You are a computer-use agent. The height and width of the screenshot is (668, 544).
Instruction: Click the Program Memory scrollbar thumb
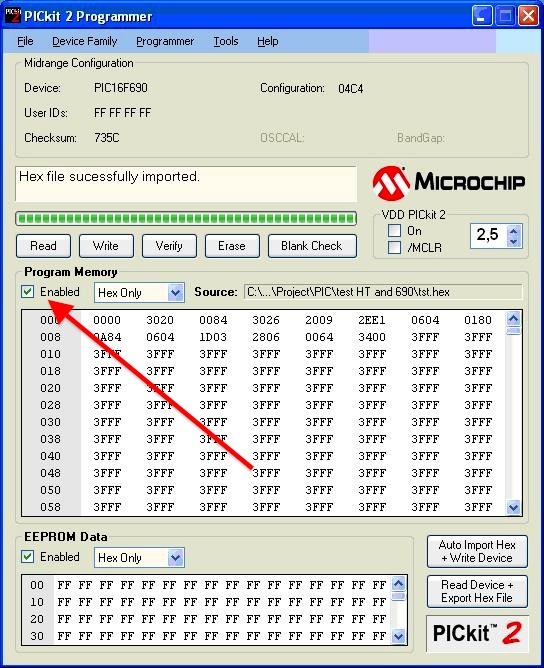click(x=513, y=331)
